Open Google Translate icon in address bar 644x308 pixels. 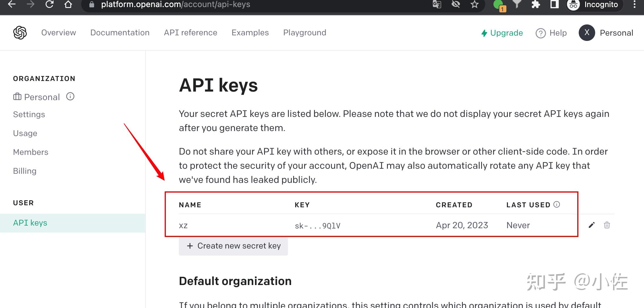(x=437, y=4)
